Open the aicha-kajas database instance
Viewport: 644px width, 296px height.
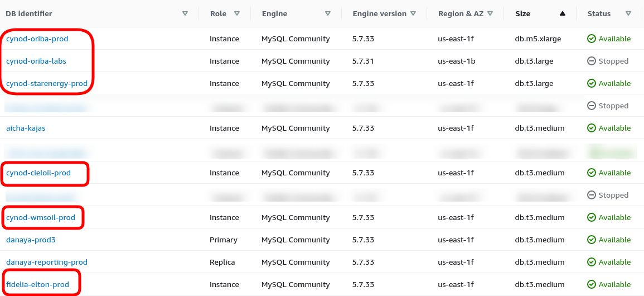26,128
